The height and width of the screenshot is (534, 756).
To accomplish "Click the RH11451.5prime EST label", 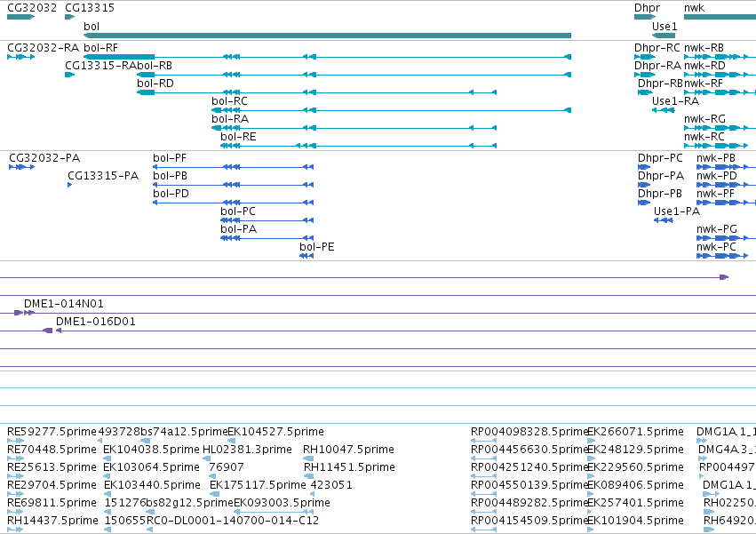I will click(x=349, y=467).
